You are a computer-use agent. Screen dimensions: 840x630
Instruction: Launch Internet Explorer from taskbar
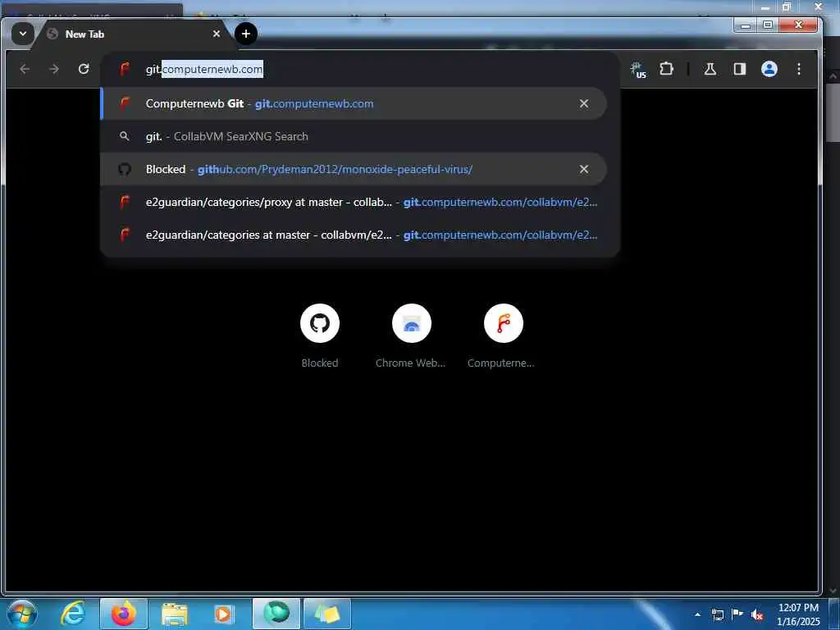pyautogui.click(x=73, y=614)
